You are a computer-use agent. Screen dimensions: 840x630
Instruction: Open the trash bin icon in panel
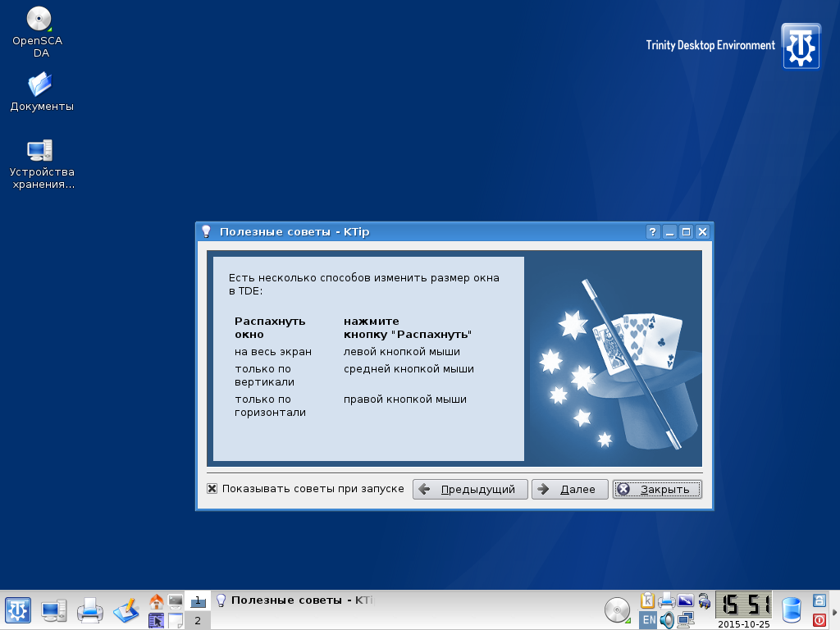coord(791,609)
